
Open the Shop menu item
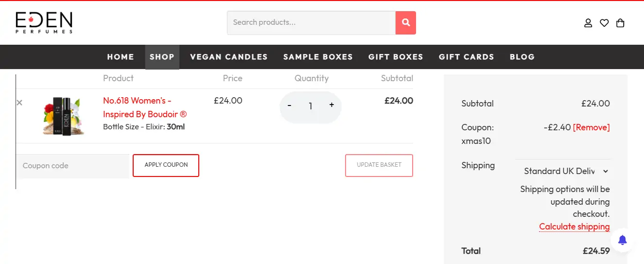point(162,57)
